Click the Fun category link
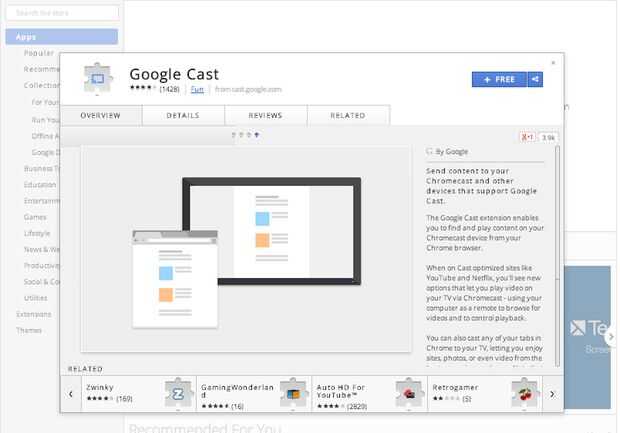Viewport: 620px width, 433px height. point(197,89)
